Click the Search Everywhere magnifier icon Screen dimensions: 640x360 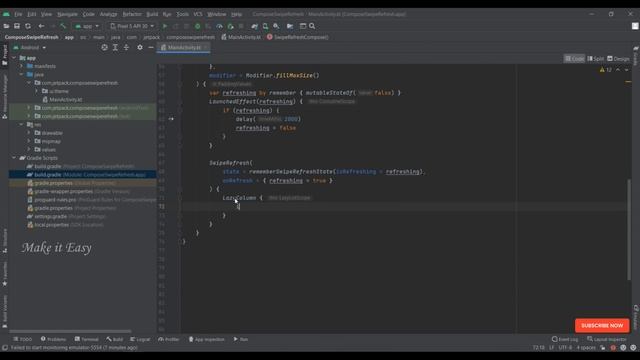312,26
